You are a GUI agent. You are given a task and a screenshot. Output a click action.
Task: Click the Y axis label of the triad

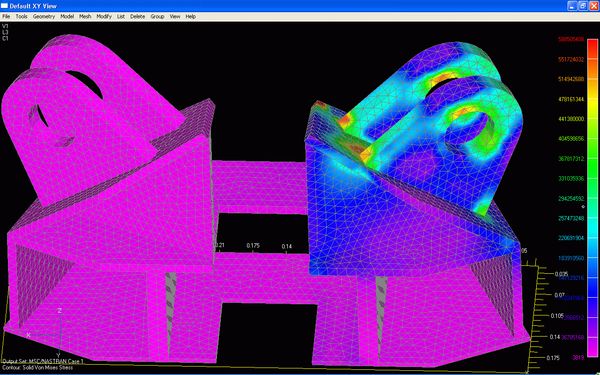[x=58, y=355]
